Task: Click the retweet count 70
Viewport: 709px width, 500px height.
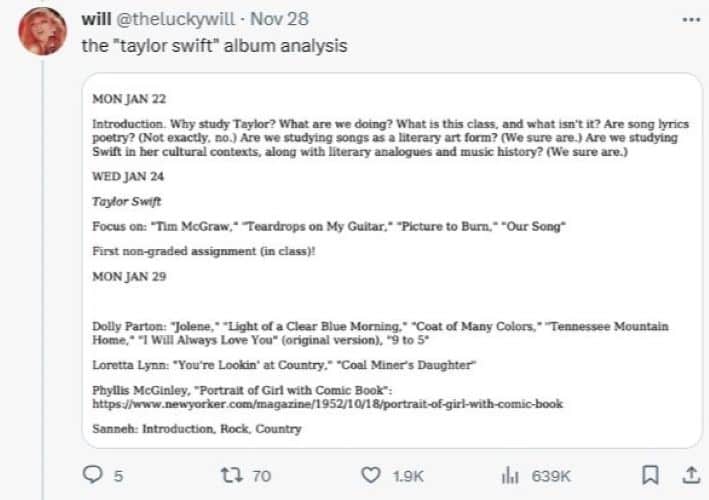Action: tap(262, 476)
